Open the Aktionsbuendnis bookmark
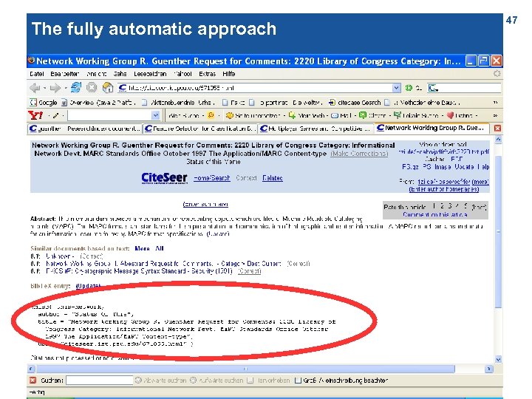The image size is (532, 399). (179, 103)
